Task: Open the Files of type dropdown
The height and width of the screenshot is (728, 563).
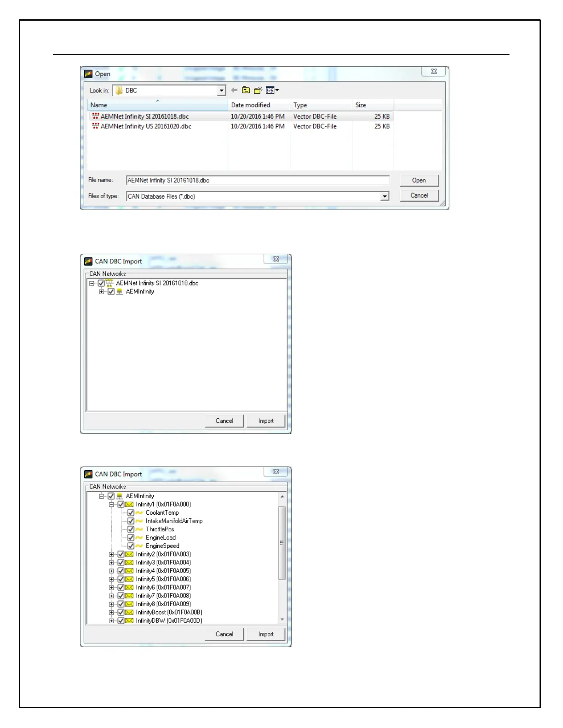Action: 385,196
